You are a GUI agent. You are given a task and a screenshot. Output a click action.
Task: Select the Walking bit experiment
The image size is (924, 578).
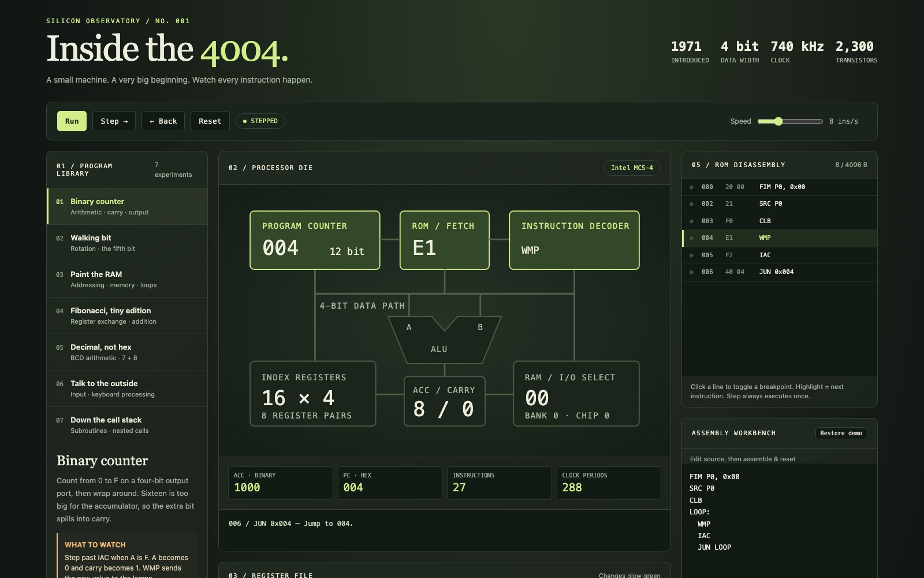pyautogui.click(x=127, y=243)
